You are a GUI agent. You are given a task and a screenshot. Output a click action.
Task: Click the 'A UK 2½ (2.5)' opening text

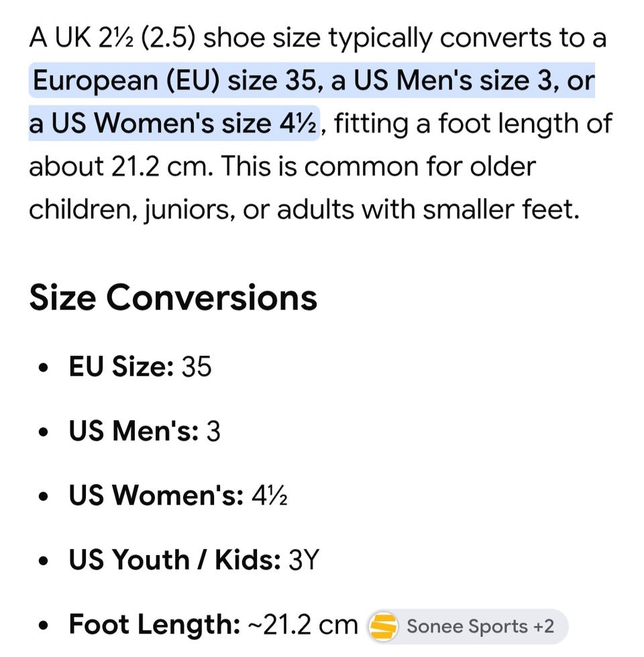point(112,38)
